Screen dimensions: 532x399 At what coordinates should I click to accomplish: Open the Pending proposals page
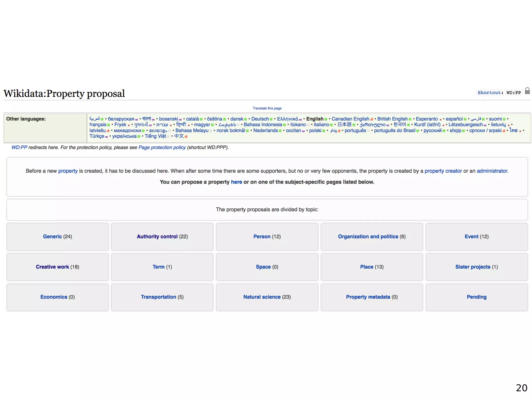(476, 297)
